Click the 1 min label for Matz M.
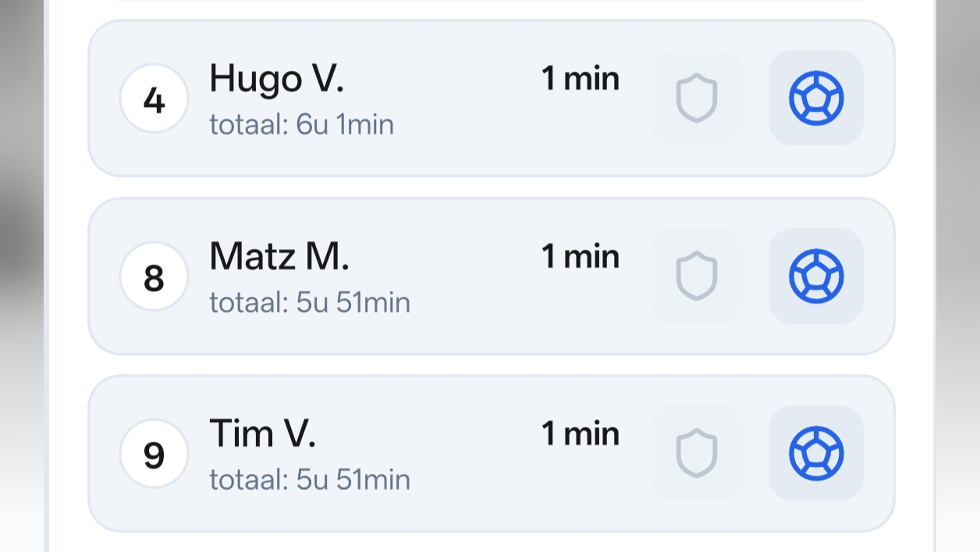Viewport: 980px width, 552px height. 581,256
